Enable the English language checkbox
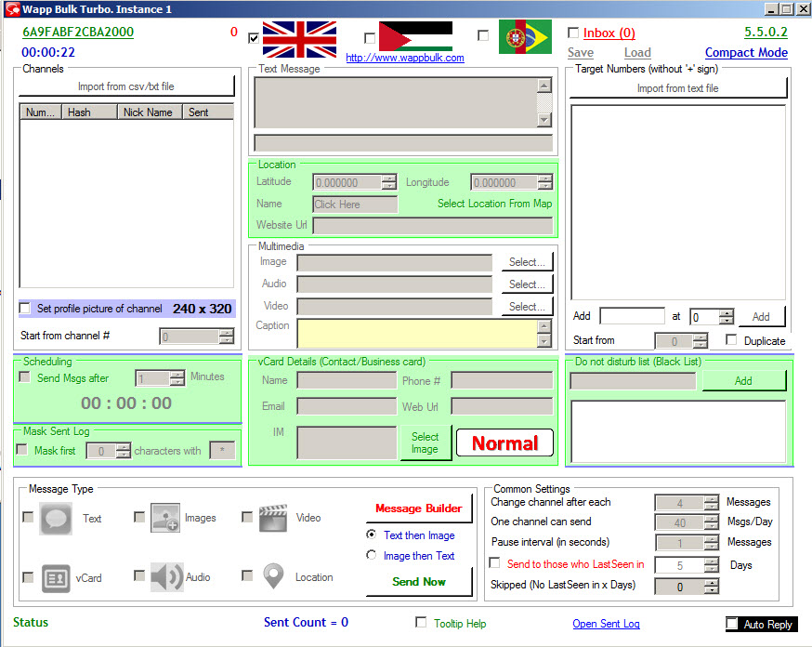 click(x=254, y=38)
